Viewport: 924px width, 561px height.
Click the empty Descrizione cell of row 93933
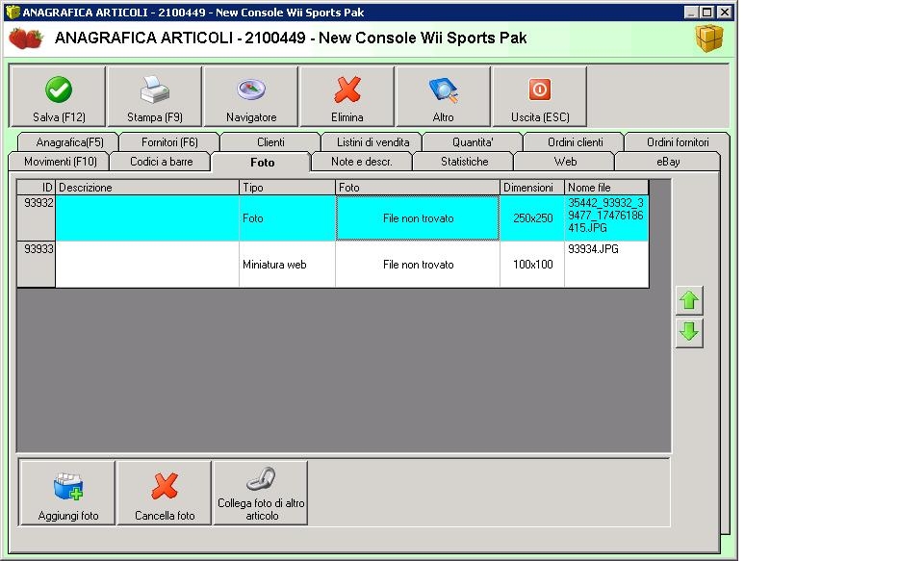147,265
